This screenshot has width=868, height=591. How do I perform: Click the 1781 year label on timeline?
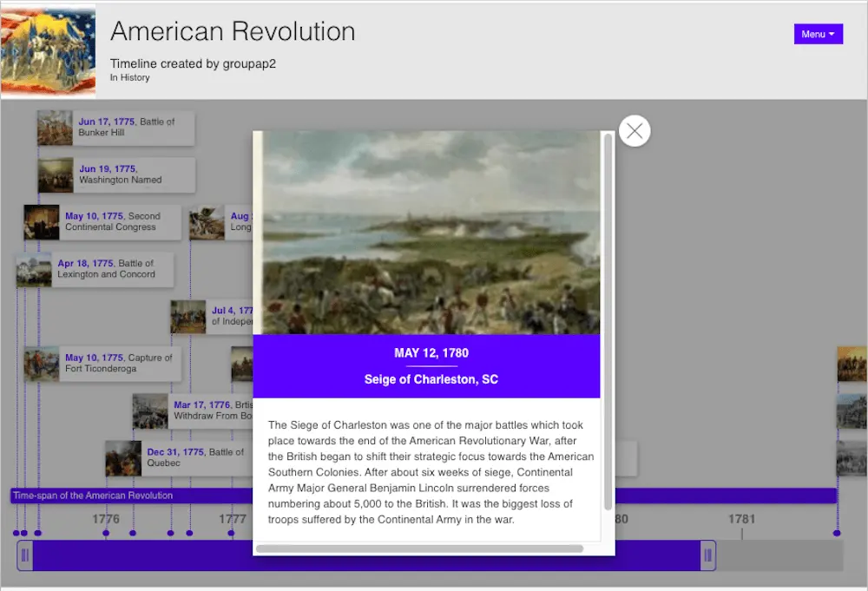pos(742,519)
